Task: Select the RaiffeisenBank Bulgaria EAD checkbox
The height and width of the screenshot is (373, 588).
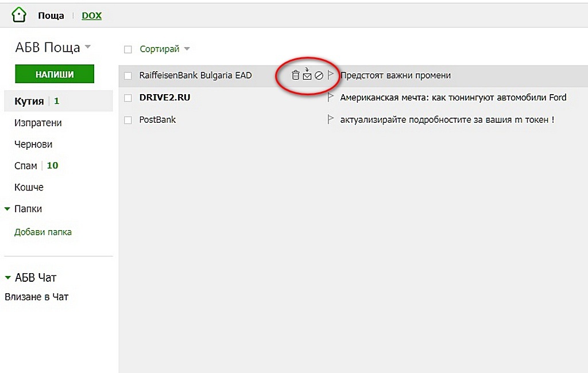Action: pos(128,75)
